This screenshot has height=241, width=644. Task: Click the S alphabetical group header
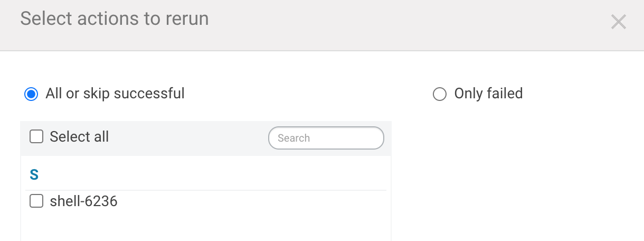(34, 175)
